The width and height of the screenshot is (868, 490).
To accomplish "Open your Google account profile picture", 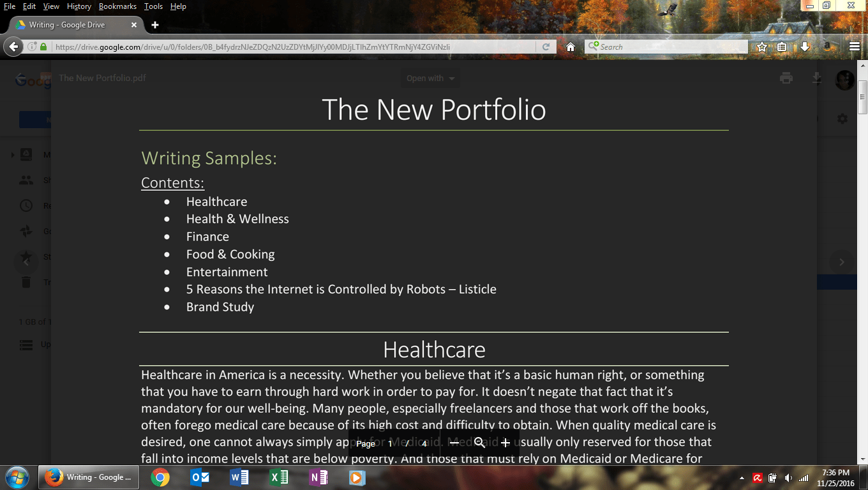I will (844, 79).
